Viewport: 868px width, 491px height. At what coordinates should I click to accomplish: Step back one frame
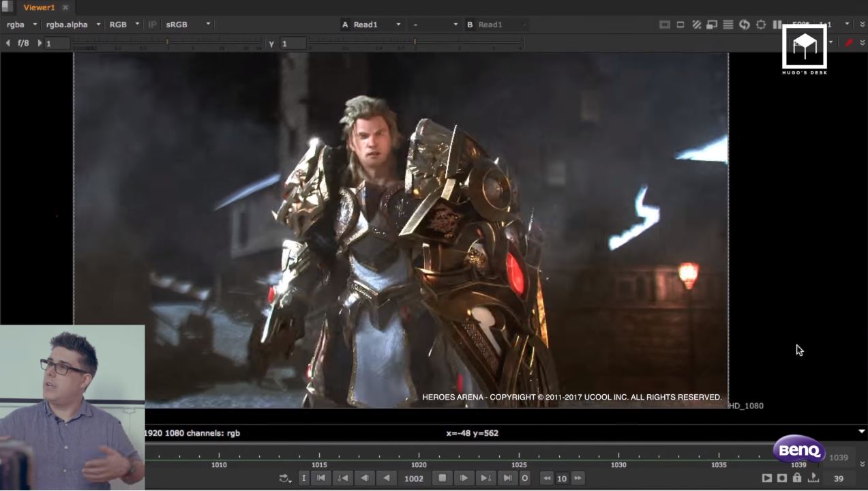[365, 478]
